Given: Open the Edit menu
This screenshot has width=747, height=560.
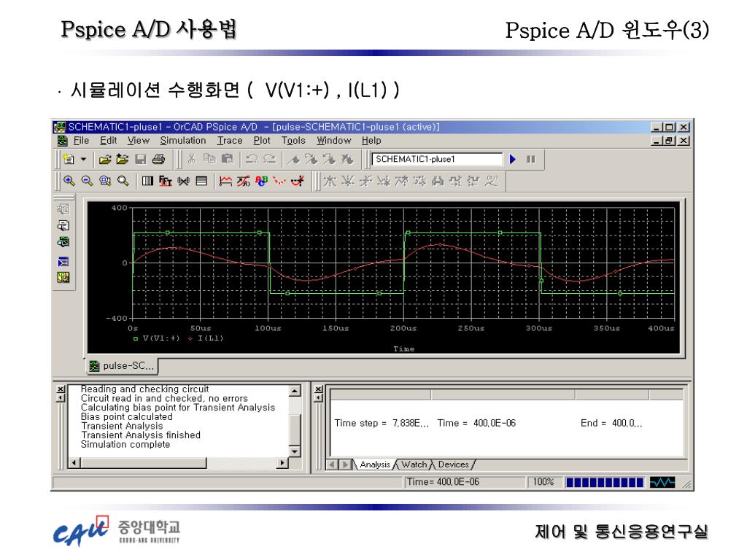Looking at the screenshot, I should (x=108, y=141).
